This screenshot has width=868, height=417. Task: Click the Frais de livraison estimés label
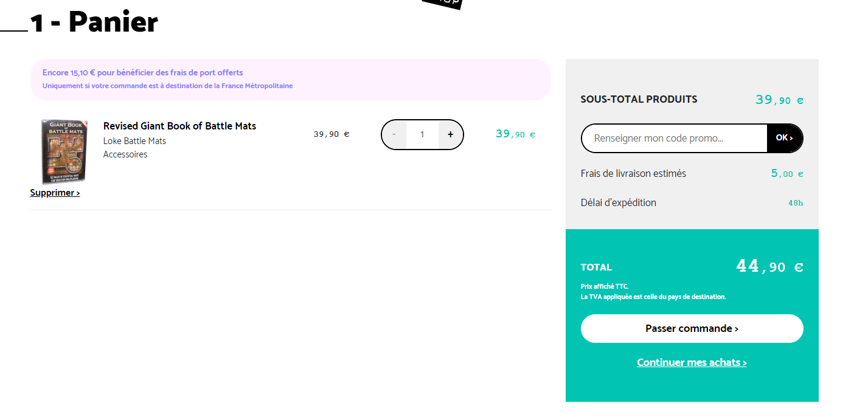point(633,173)
